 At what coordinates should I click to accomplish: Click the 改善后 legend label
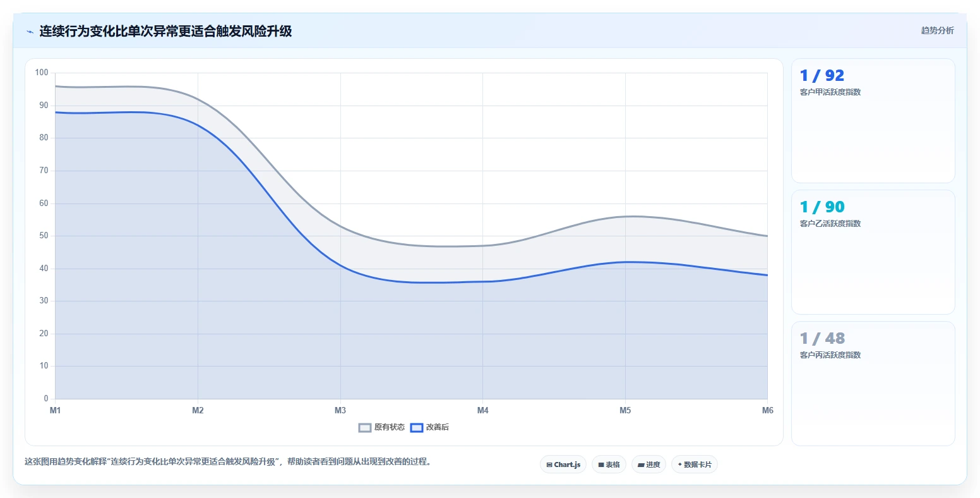[438, 428]
